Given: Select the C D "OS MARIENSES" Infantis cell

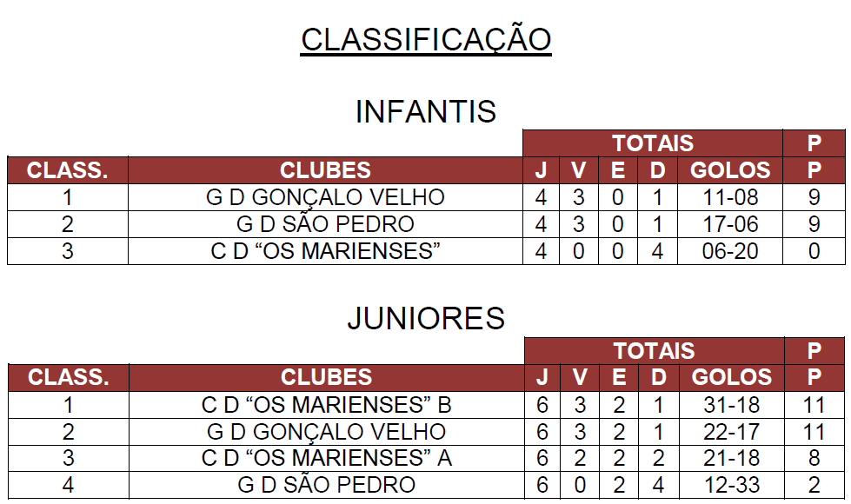Looking at the screenshot, I should 325,251.
